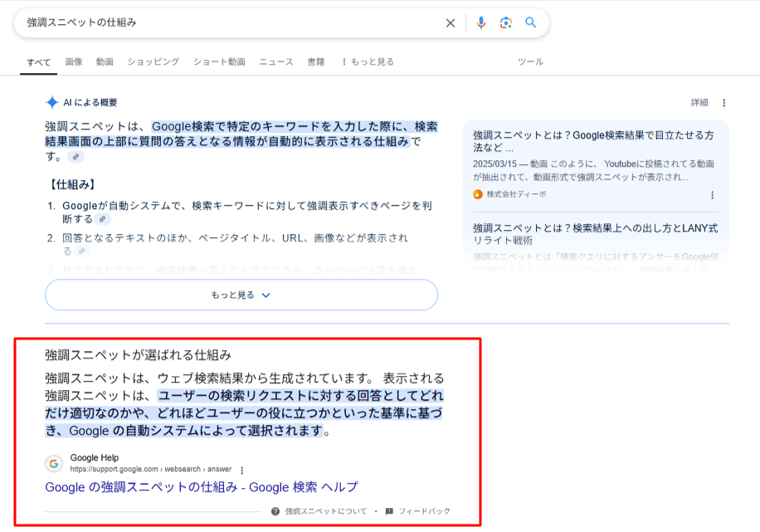Image resolution: width=760 pixels, height=532 pixels.
Task: Click the question mark icon beside 強調スニペットについて
Action: 275,511
